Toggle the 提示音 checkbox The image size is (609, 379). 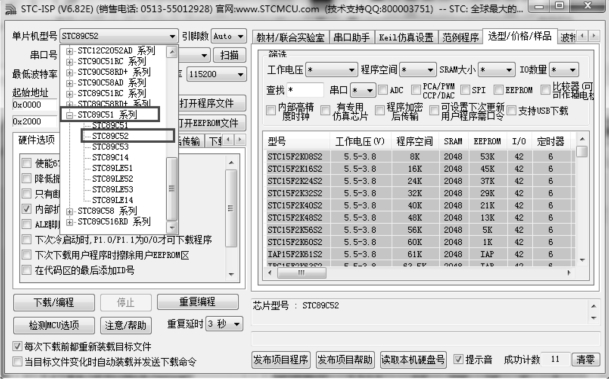(458, 359)
